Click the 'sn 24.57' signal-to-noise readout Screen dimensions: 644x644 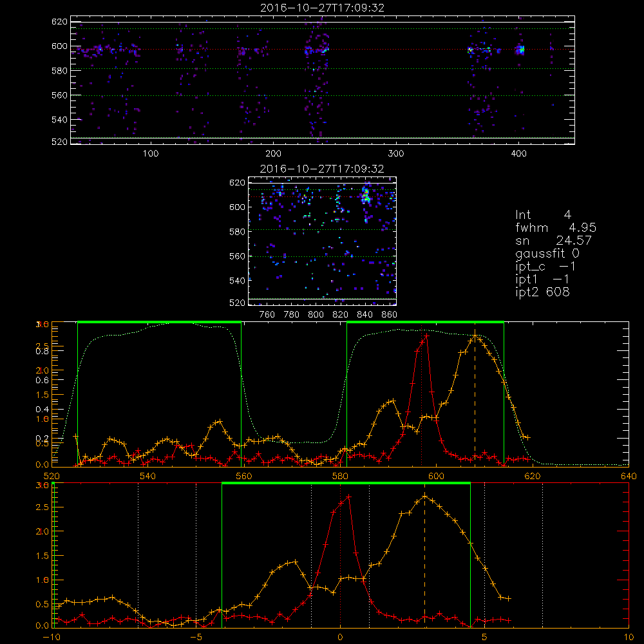point(553,240)
